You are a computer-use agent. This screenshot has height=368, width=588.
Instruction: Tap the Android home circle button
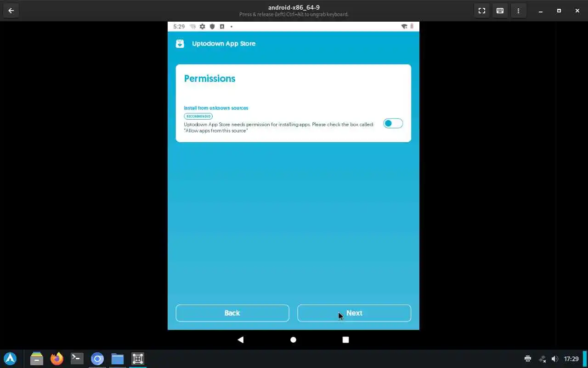(293, 339)
